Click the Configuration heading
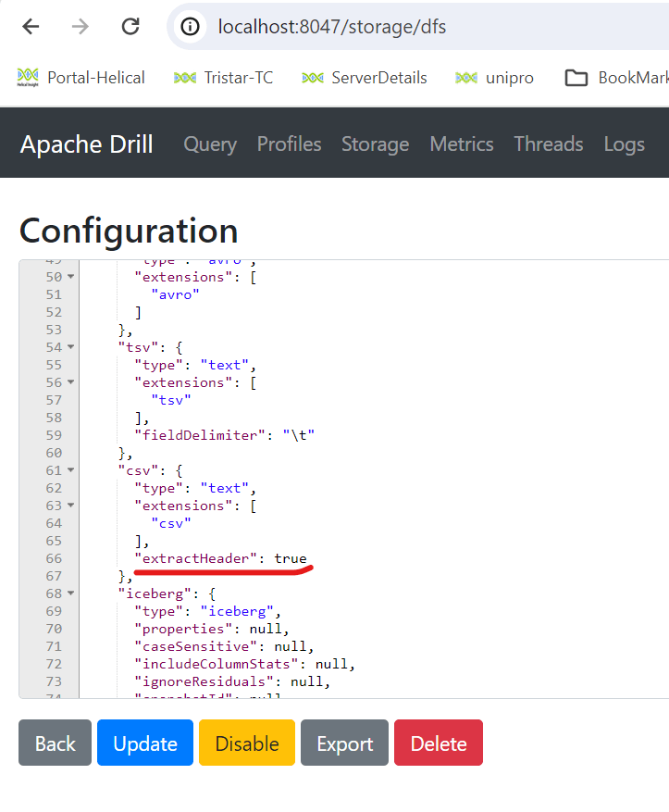669x812 pixels. pos(129,231)
